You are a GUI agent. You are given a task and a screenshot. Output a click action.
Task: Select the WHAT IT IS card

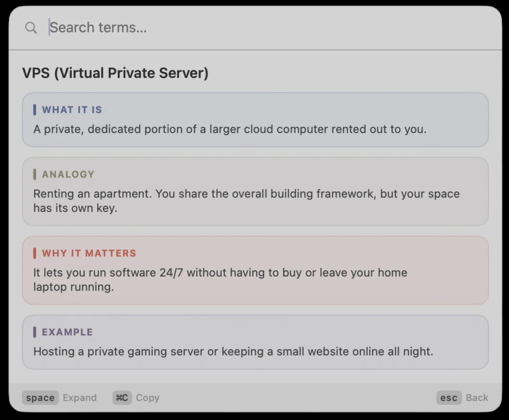point(255,120)
